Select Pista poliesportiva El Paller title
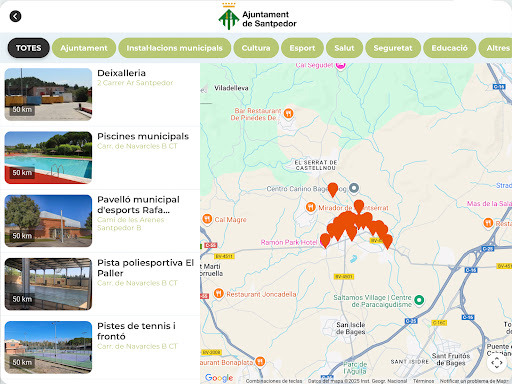 [145, 268]
